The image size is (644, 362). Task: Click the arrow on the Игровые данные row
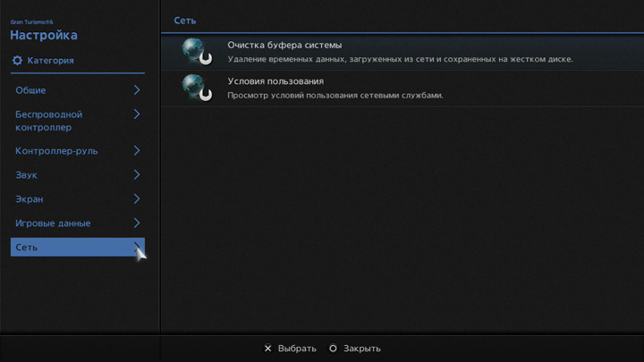[x=137, y=223]
